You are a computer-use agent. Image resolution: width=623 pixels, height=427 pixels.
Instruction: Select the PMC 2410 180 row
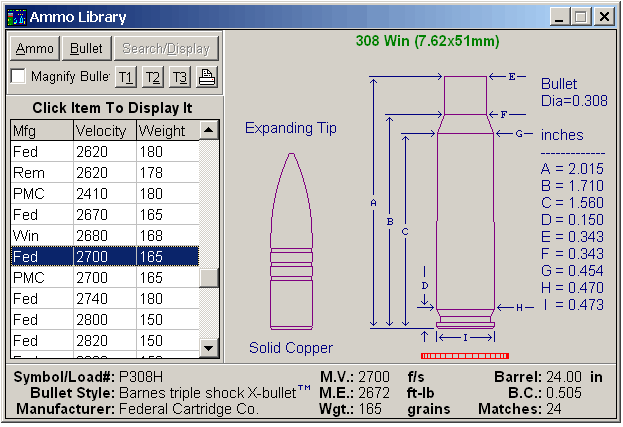click(x=105, y=194)
